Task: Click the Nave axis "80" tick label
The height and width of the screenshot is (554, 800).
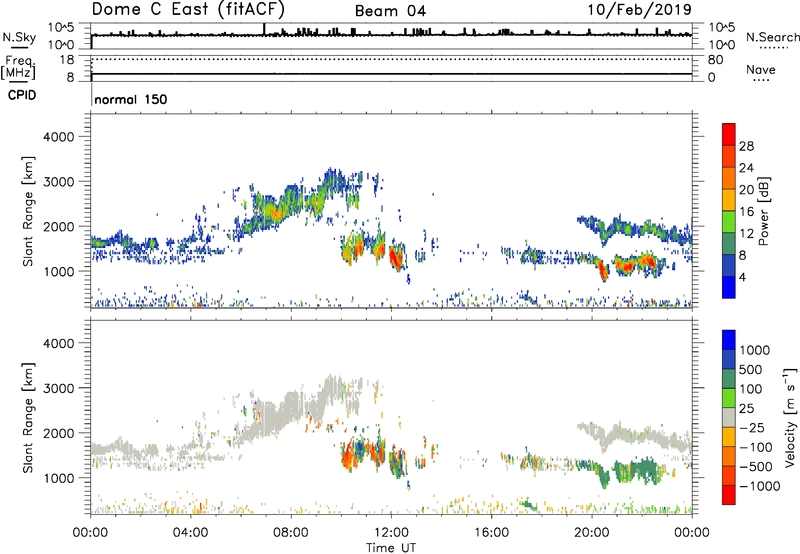Action: coord(715,60)
